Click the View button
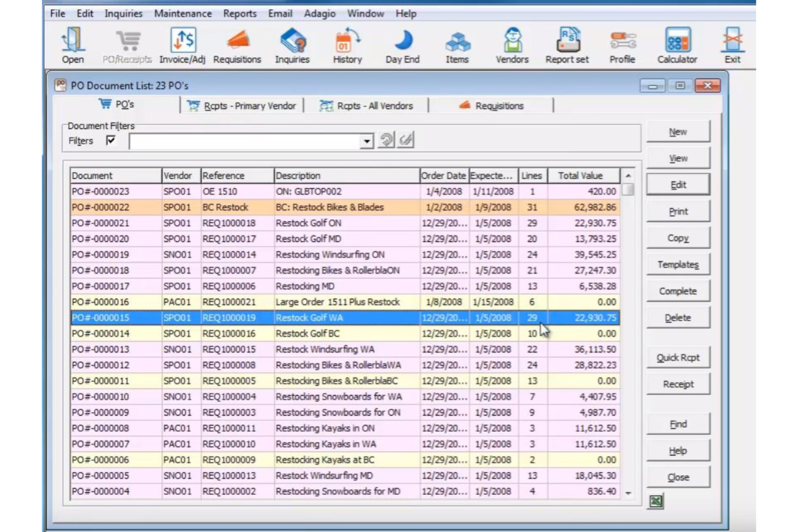 click(678, 158)
